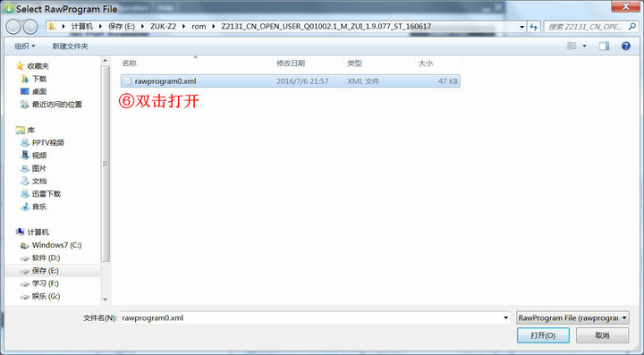Open the RawProgram File type filter dropdown
Screen dimensions: 644x355
[x=572, y=317]
